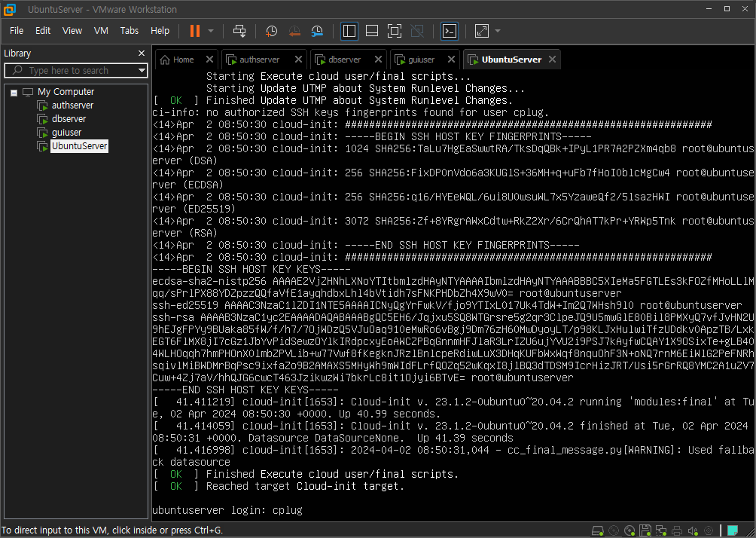Screen dimensions: 756x538
Task: Toggle the console view icon
Action: 450,31
